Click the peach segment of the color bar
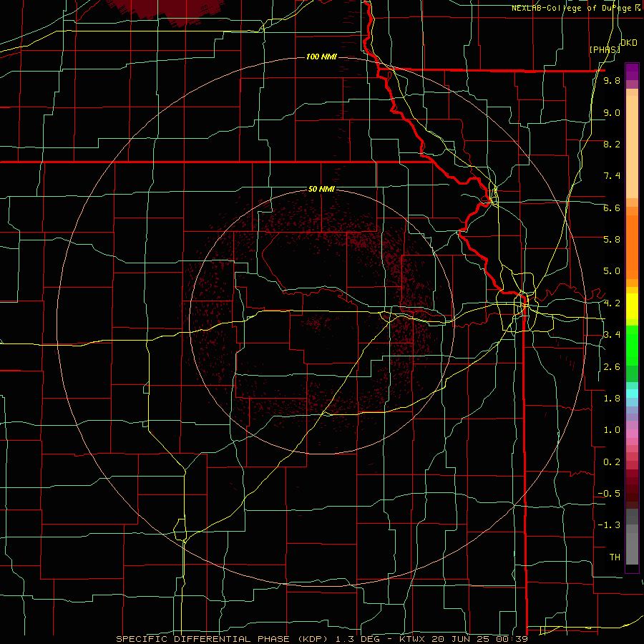 [632, 148]
